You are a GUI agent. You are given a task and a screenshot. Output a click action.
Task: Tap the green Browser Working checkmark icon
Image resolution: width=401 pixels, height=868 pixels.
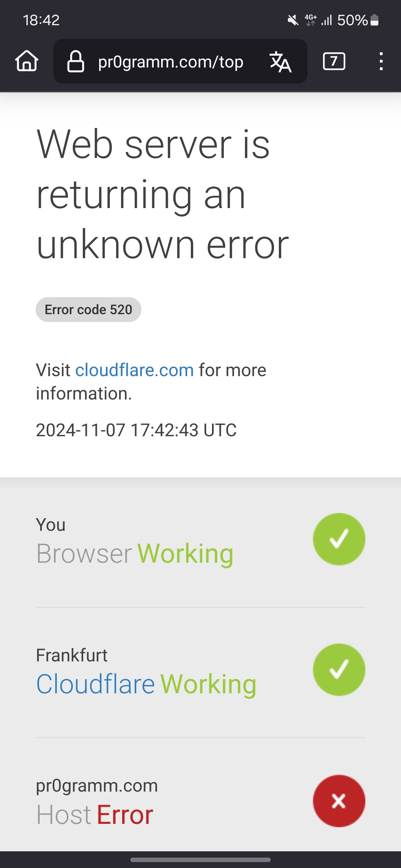[339, 539]
